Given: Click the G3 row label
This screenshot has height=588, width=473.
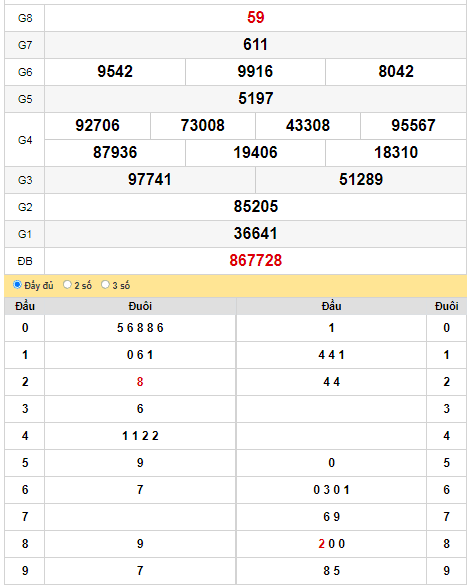Looking at the screenshot, I should click(x=25, y=180).
